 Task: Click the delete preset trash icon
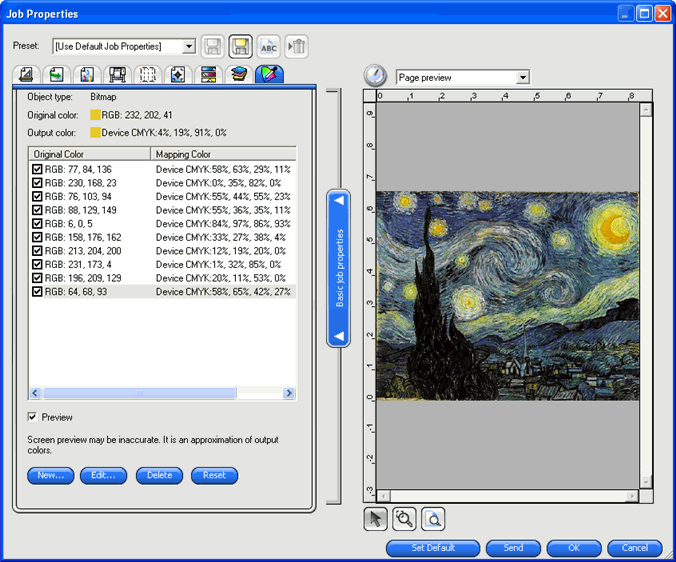pyautogui.click(x=297, y=47)
